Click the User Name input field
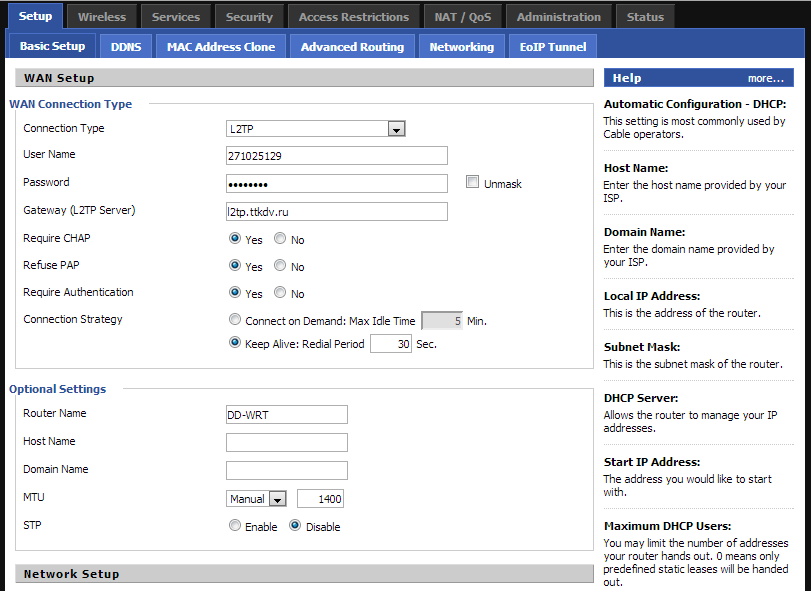The width and height of the screenshot is (811, 591). pyautogui.click(x=337, y=155)
